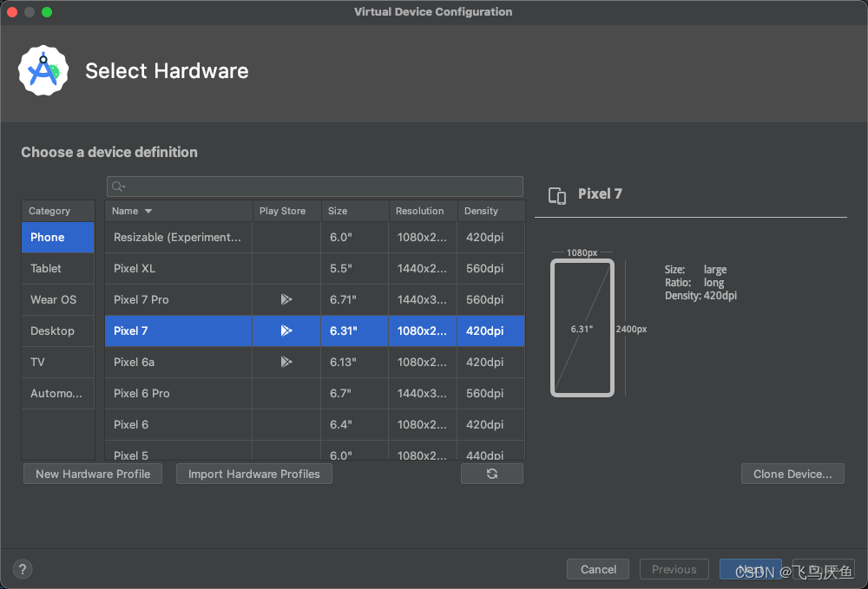
Task: Click the 5.5" size cell
Action: [x=355, y=268]
